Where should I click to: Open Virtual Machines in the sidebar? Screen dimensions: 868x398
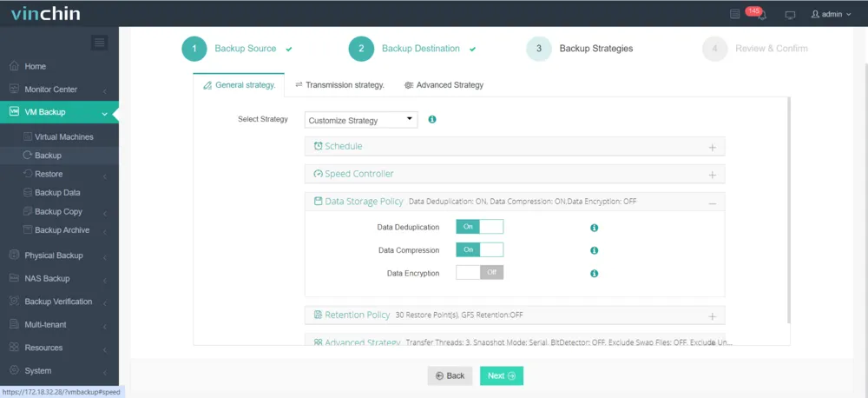[x=63, y=137]
